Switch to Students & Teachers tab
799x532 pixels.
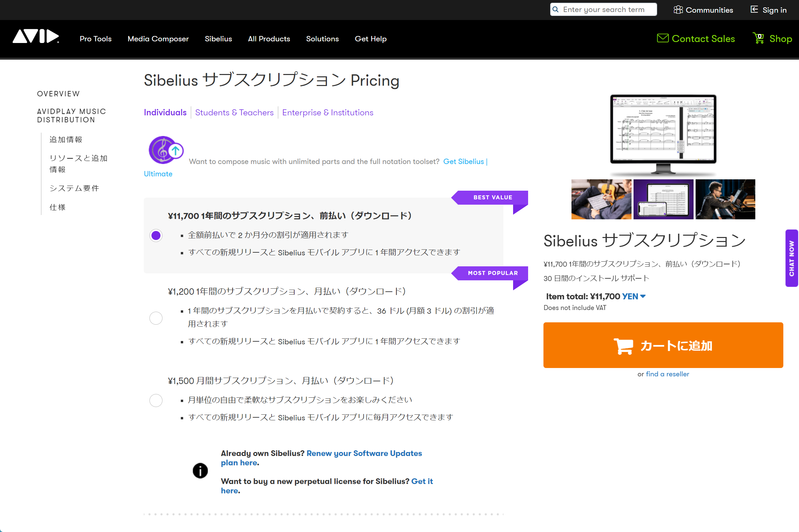tap(234, 112)
